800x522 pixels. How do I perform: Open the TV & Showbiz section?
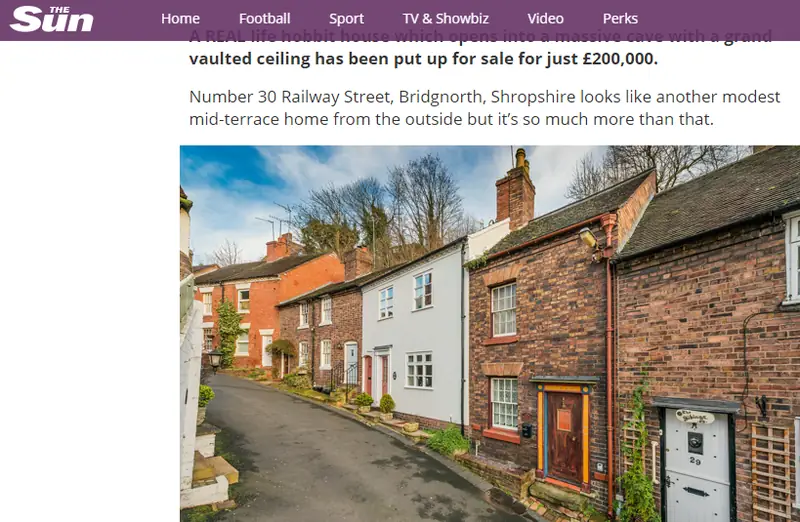pos(445,19)
